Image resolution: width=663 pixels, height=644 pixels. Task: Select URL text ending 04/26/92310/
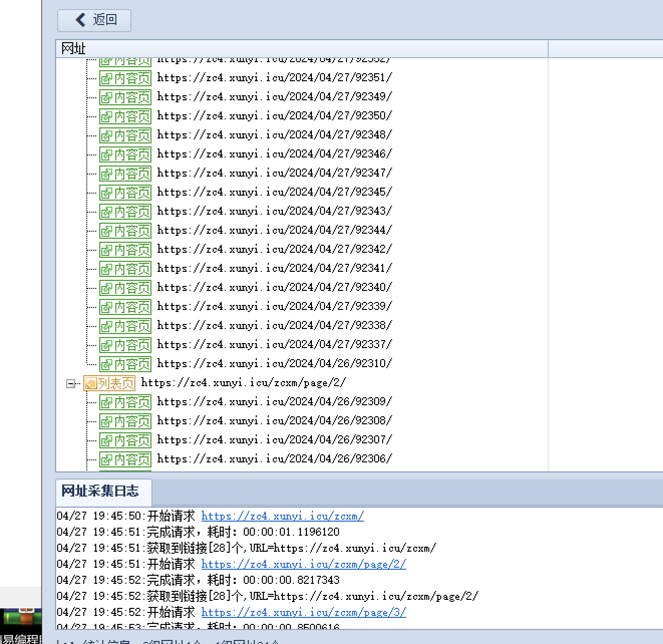[274, 364]
